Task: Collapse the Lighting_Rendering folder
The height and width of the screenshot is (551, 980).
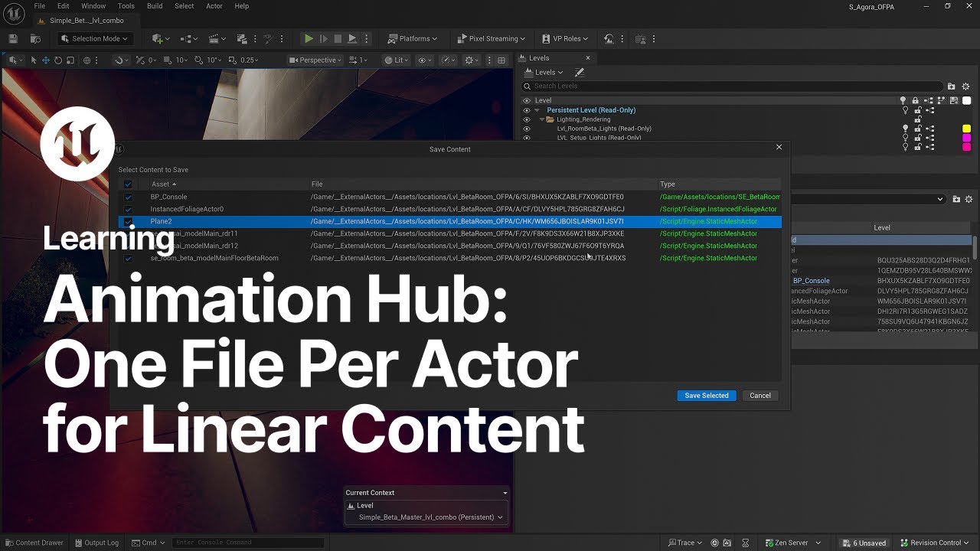Action: point(542,119)
